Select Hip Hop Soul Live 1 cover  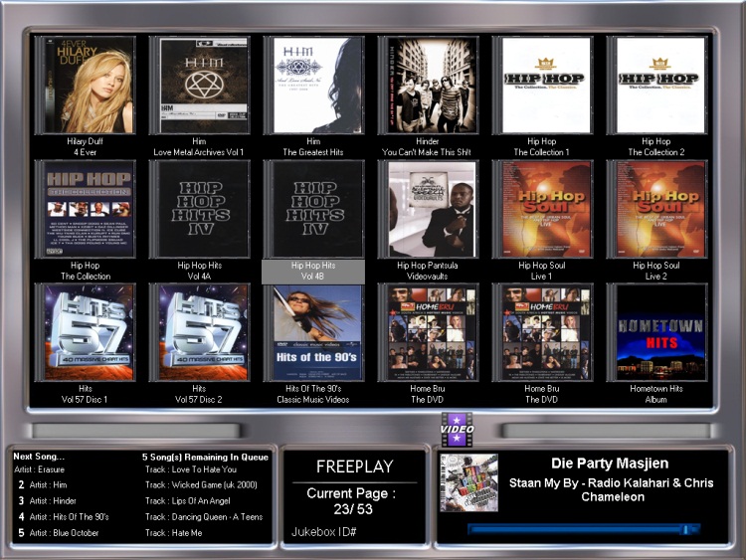coord(542,209)
